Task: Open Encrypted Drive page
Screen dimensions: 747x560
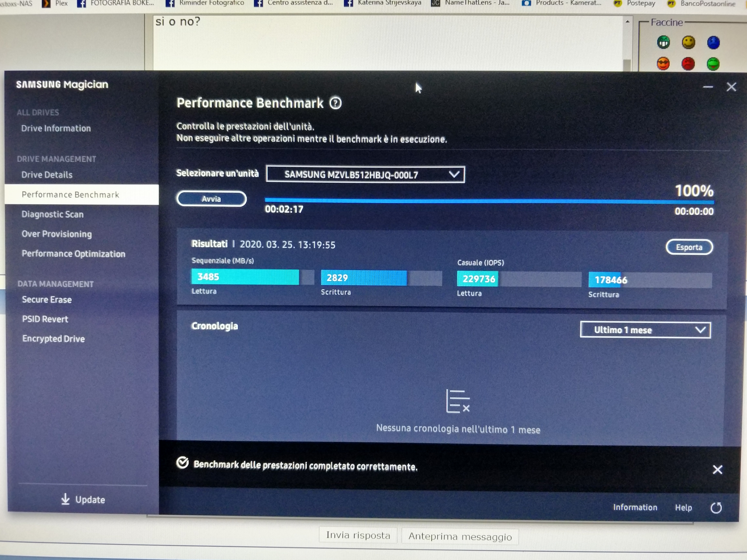Action: (53, 339)
